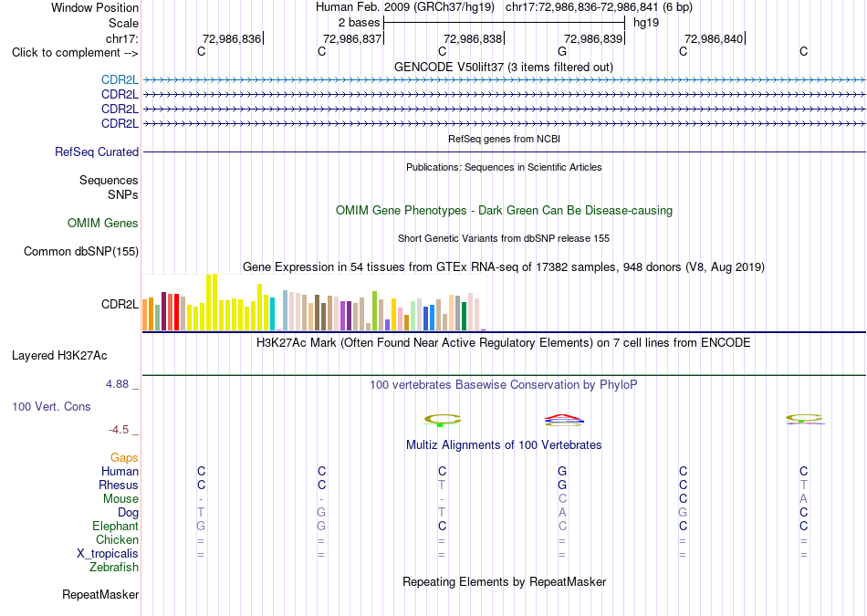867x616 pixels.
Task: Open '100 vertebrates Basewise Conservation by PhyloP' title
Action: coord(504,385)
